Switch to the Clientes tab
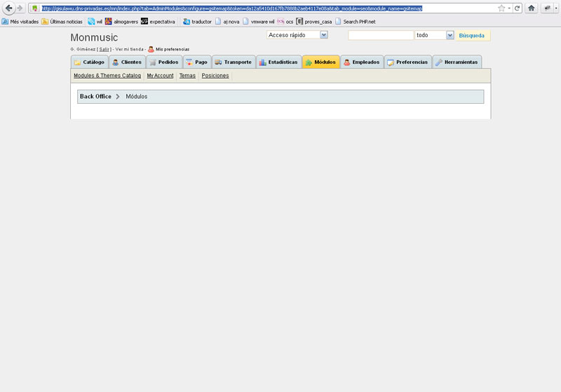561x392 pixels. coord(127,62)
